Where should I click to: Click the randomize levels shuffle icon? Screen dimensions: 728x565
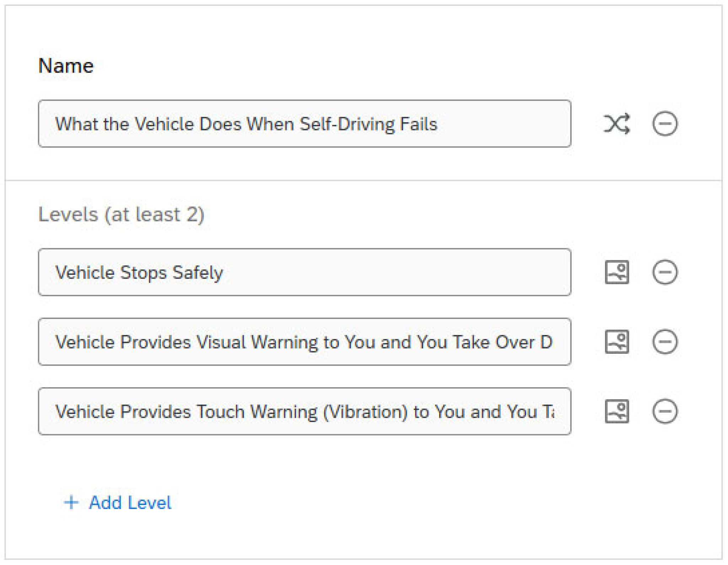tap(617, 124)
